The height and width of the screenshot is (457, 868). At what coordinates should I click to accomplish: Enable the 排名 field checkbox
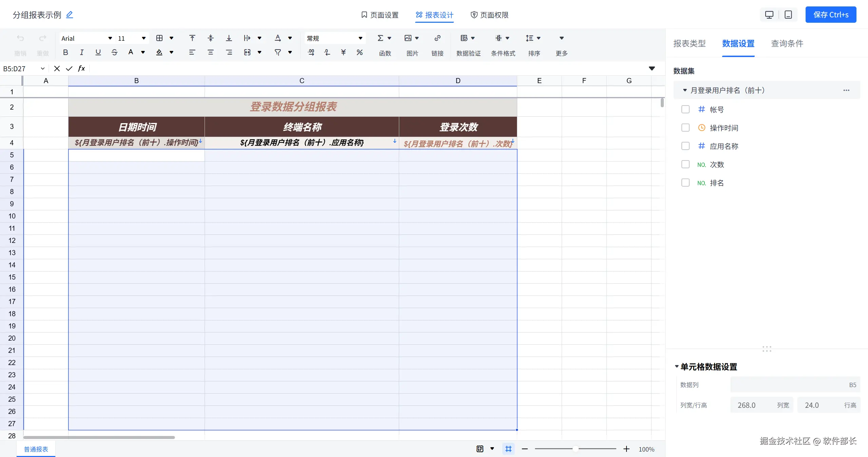pos(685,183)
